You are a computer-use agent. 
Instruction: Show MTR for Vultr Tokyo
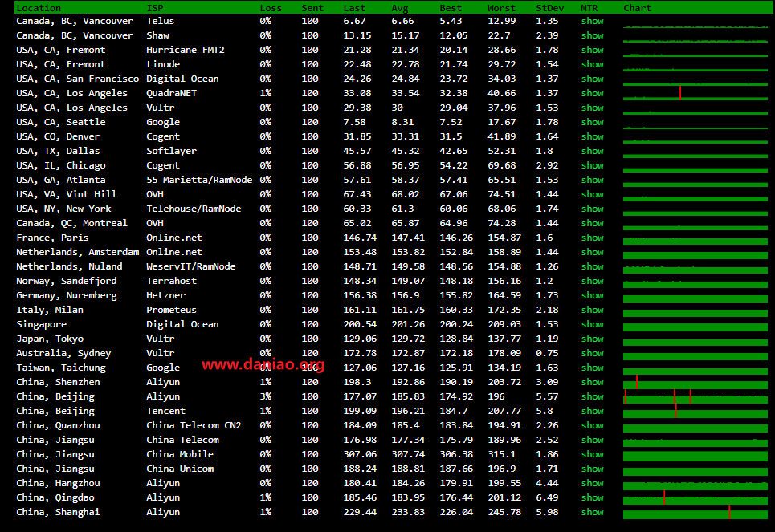[x=592, y=339]
